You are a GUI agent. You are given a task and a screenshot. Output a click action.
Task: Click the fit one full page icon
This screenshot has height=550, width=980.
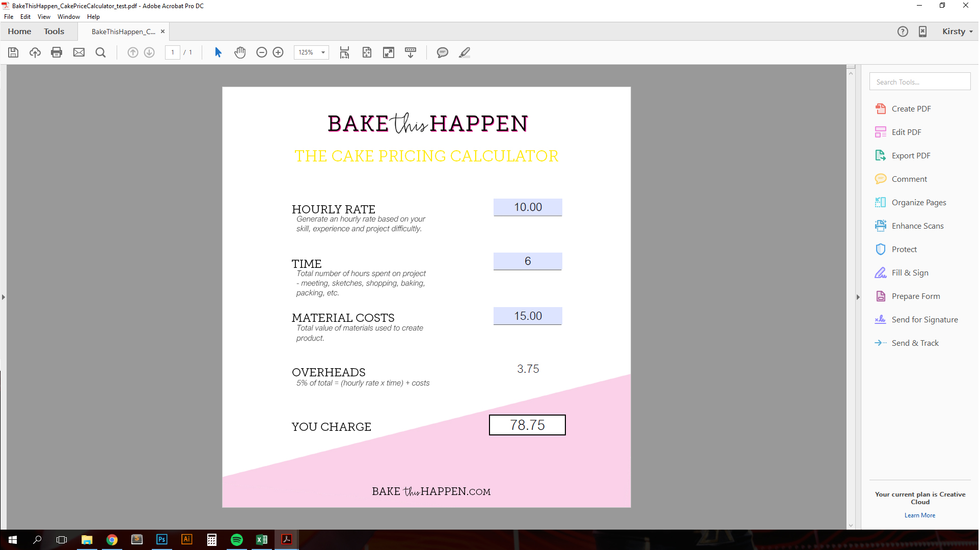click(367, 52)
